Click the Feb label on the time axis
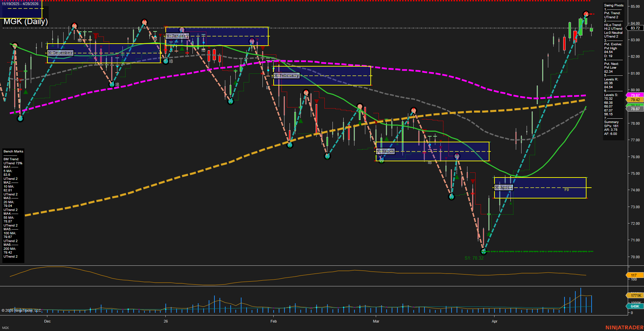 click(x=274, y=321)
